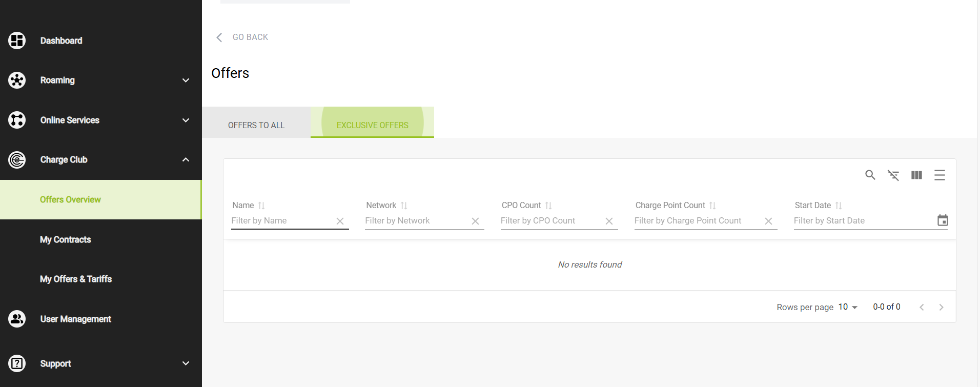This screenshot has width=980, height=387.
Task: Click the Start Date header label
Action: pyautogui.click(x=813, y=206)
